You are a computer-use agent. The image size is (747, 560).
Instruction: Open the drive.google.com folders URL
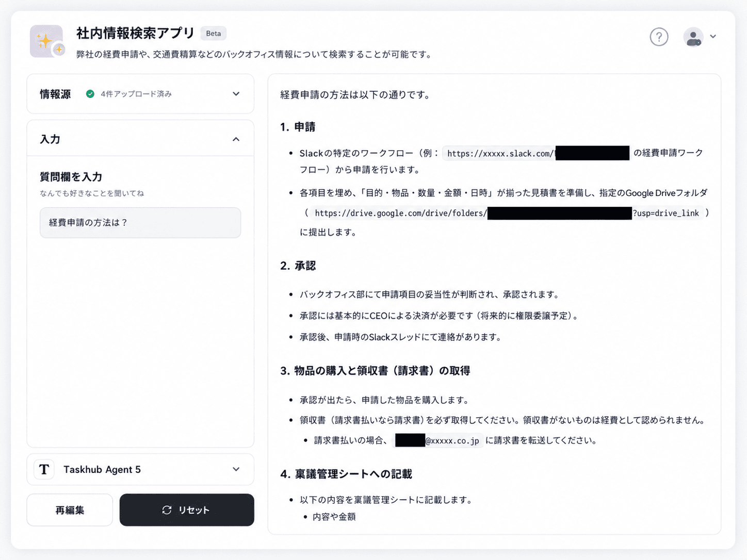507,213
